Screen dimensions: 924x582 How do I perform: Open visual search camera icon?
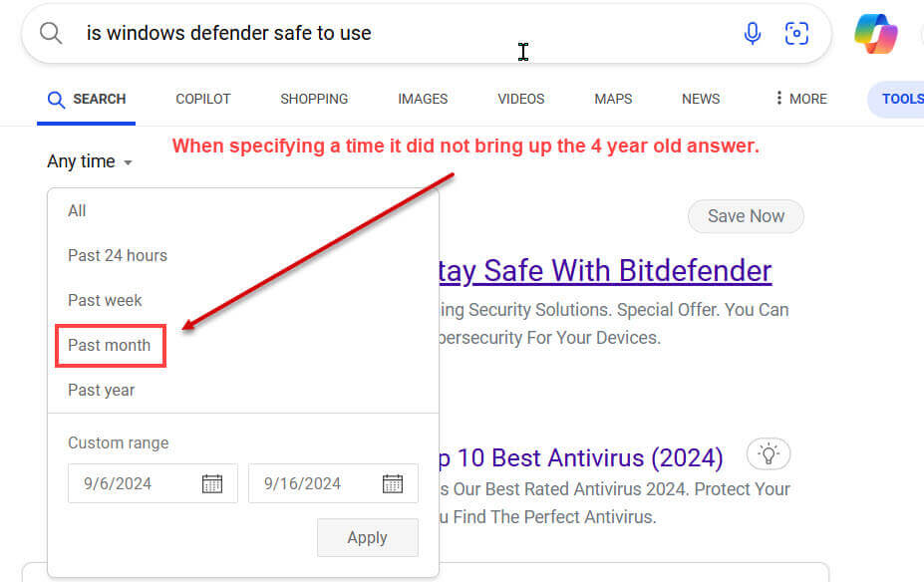click(x=796, y=34)
